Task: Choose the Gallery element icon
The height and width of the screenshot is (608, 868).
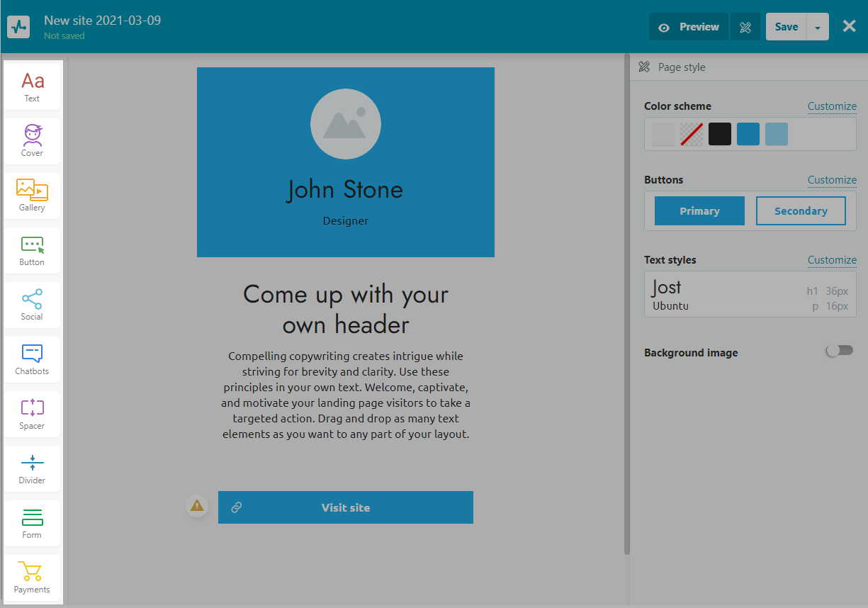Action: click(x=33, y=196)
